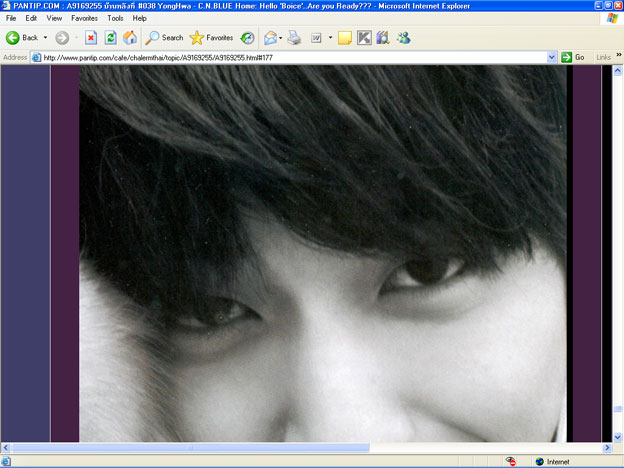624x468 pixels.
Task: Click the yellow note toolbar icon
Action: pos(345,38)
